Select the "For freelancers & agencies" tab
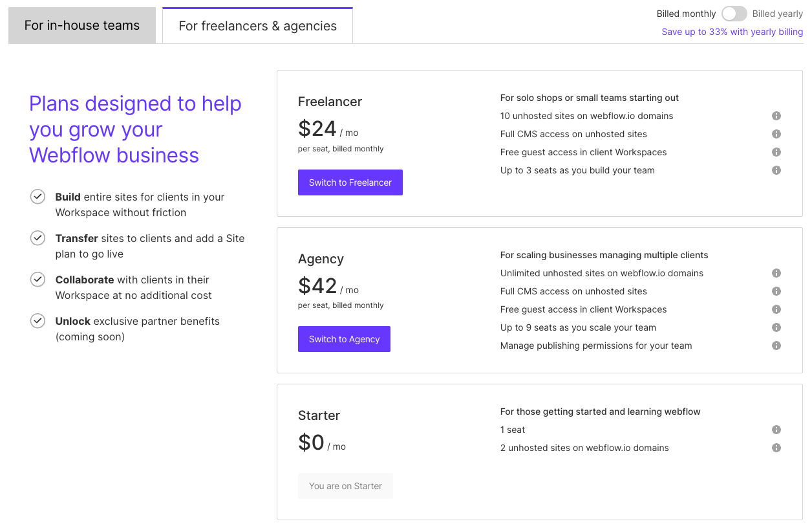This screenshot has height=528, width=812. click(x=257, y=25)
